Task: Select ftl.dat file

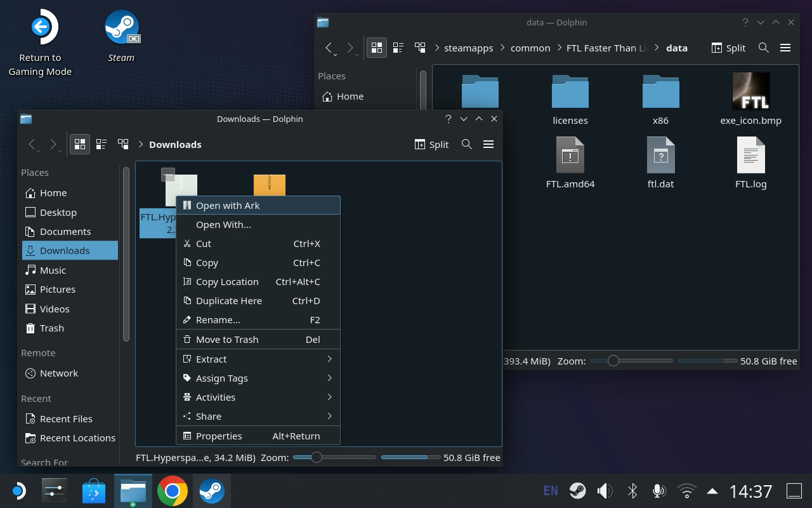Action: tap(660, 163)
